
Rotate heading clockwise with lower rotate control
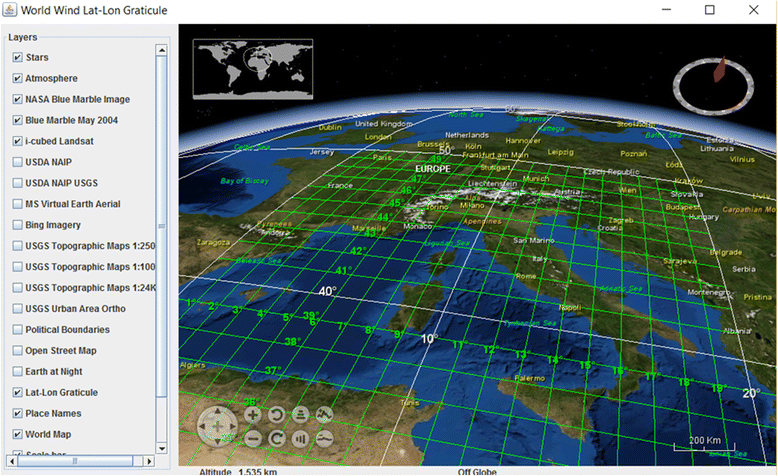tap(276, 438)
